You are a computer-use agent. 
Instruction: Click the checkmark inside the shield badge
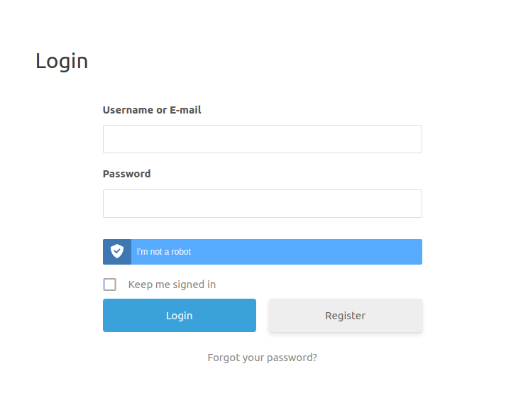pyautogui.click(x=117, y=251)
